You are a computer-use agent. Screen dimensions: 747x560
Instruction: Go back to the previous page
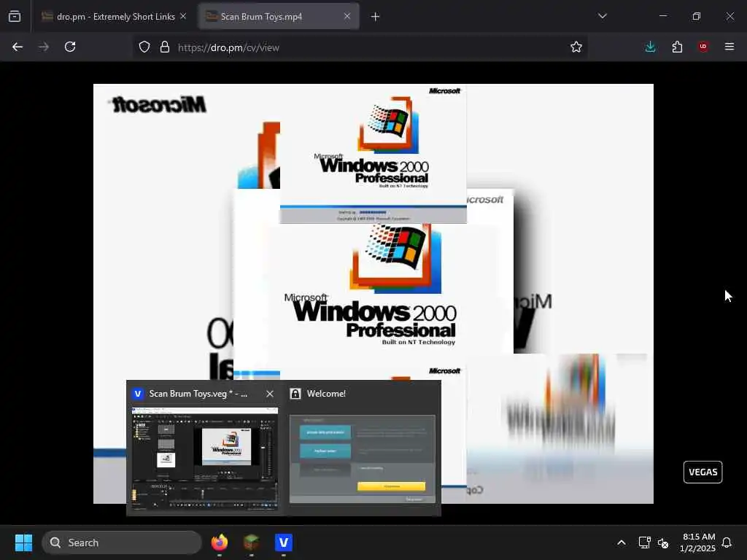(18, 47)
